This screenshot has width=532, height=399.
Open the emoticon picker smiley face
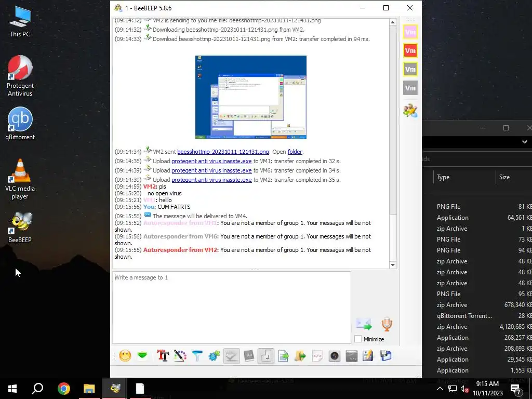[125, 355]
